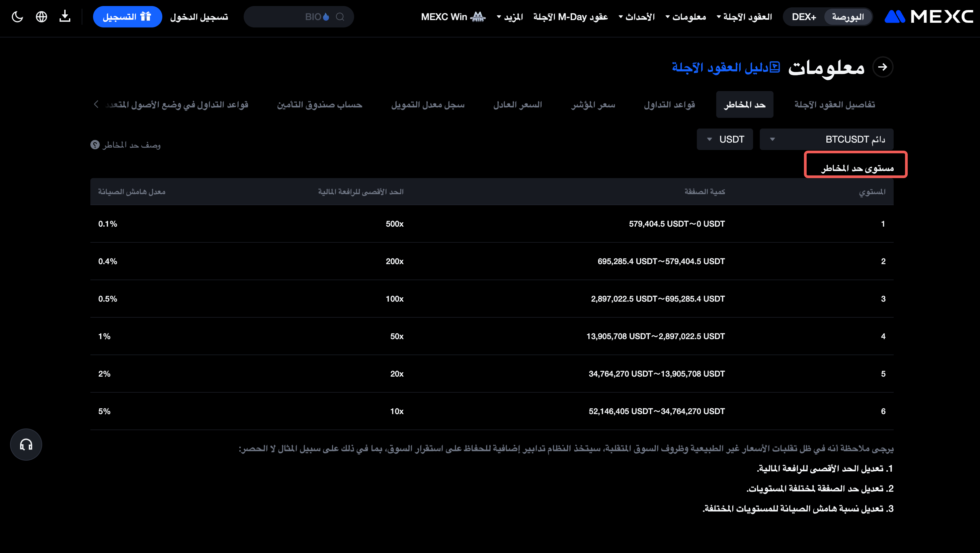Open the BTCUSDT contract dropdown

pyautogui.click(x=826, y=139)
